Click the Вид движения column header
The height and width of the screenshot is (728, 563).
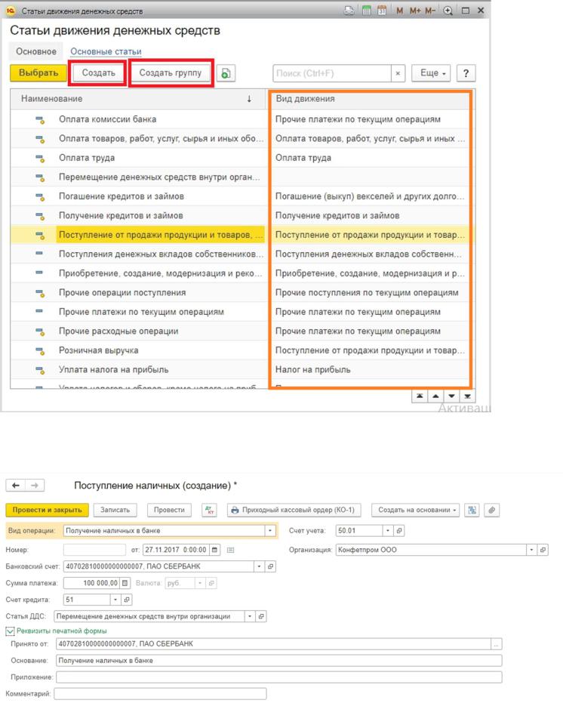click(x=370, y=99)
